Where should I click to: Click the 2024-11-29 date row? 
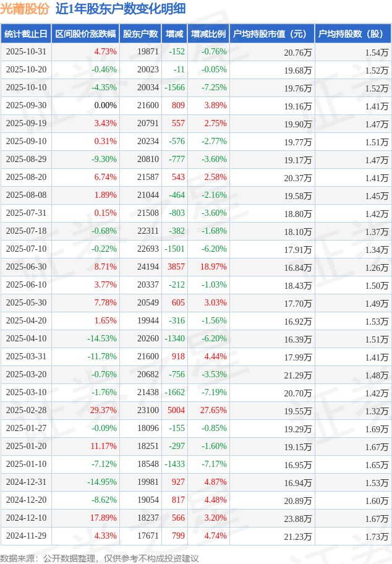click(x=25, y=536)
